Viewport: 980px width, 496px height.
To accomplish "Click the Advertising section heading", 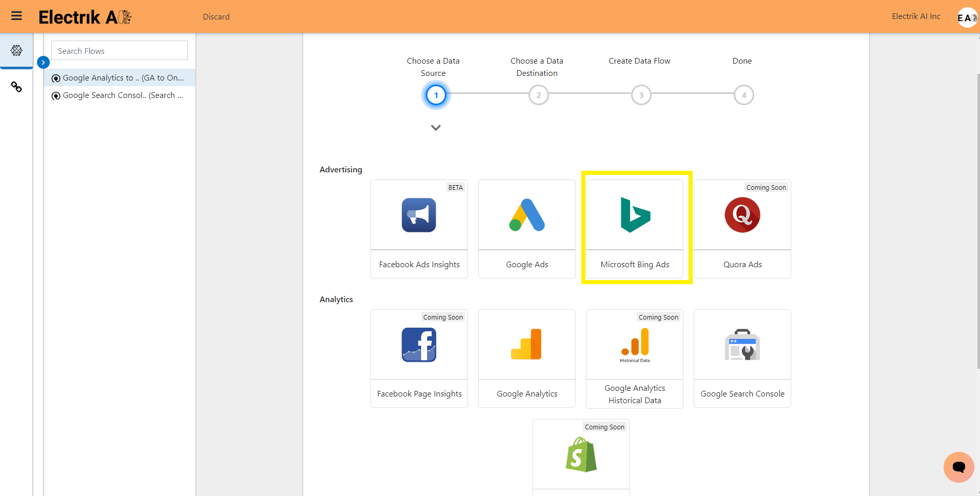I will (341, 170).
